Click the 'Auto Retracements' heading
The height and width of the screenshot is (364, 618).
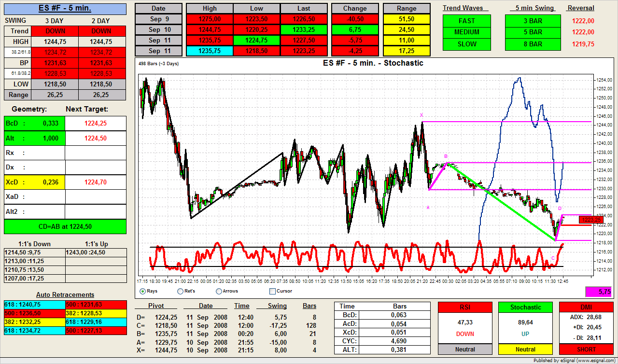(x=65, y=294)
